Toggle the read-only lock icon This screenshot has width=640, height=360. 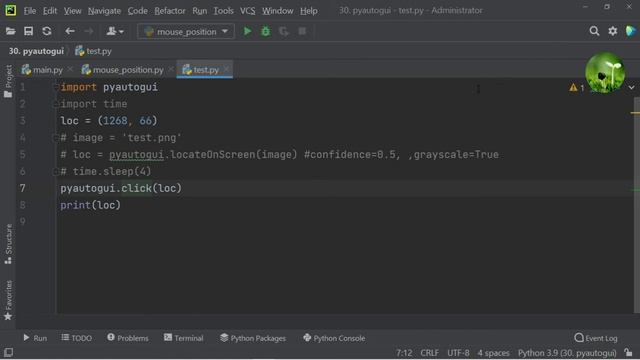point(628,352)
